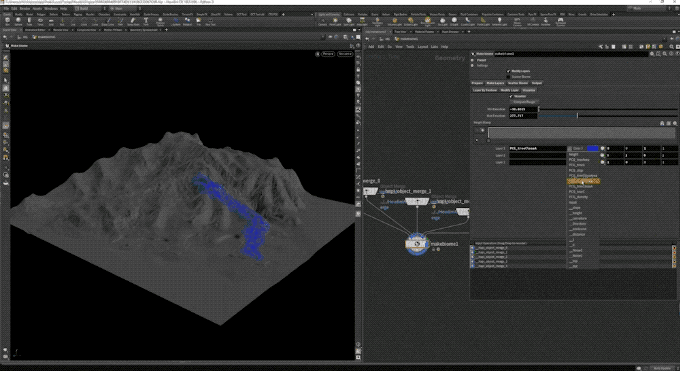
Task: Go back in viewport path bar
Action: coord(5,37)
